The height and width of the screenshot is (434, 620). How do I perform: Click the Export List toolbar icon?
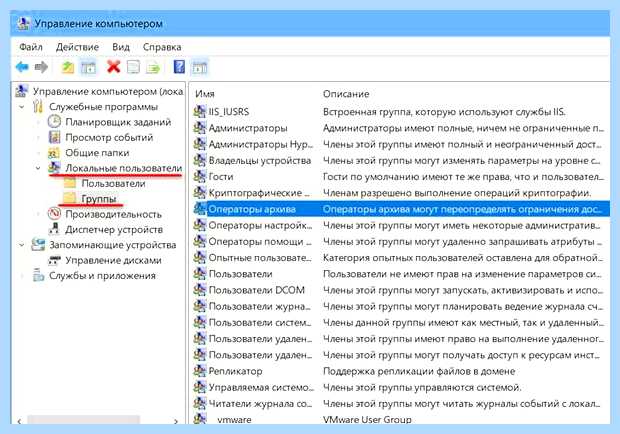[153, 67]
